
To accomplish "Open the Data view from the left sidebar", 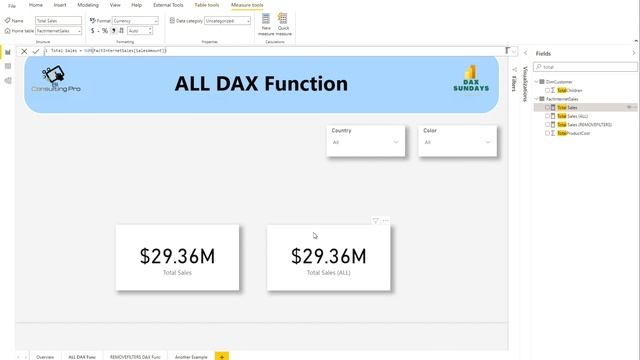I will point(8,66).
